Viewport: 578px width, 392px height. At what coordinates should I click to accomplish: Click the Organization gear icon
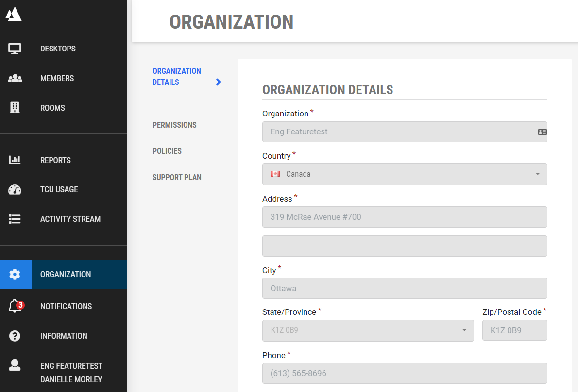[x=15, y=274]
